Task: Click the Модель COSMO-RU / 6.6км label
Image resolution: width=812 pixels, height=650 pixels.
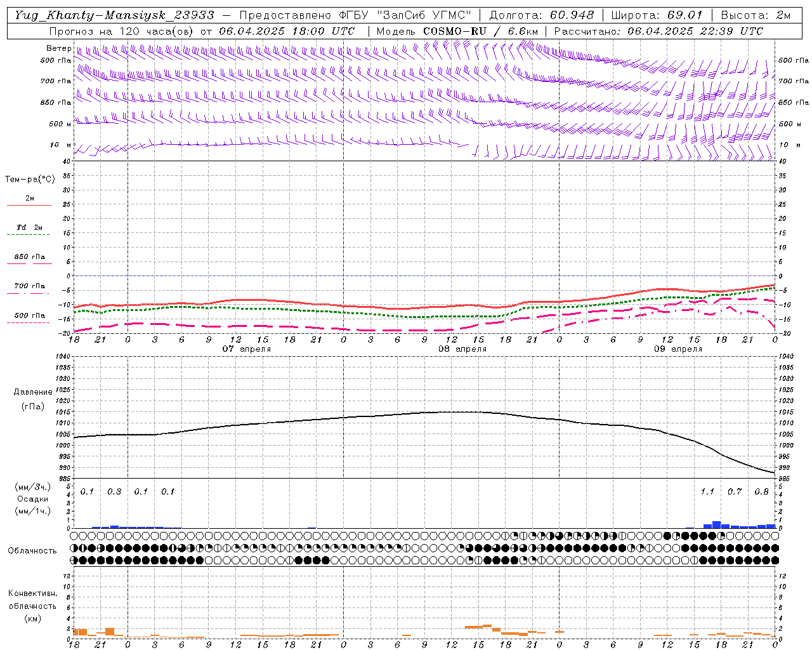Action: (x=457, y=31)
